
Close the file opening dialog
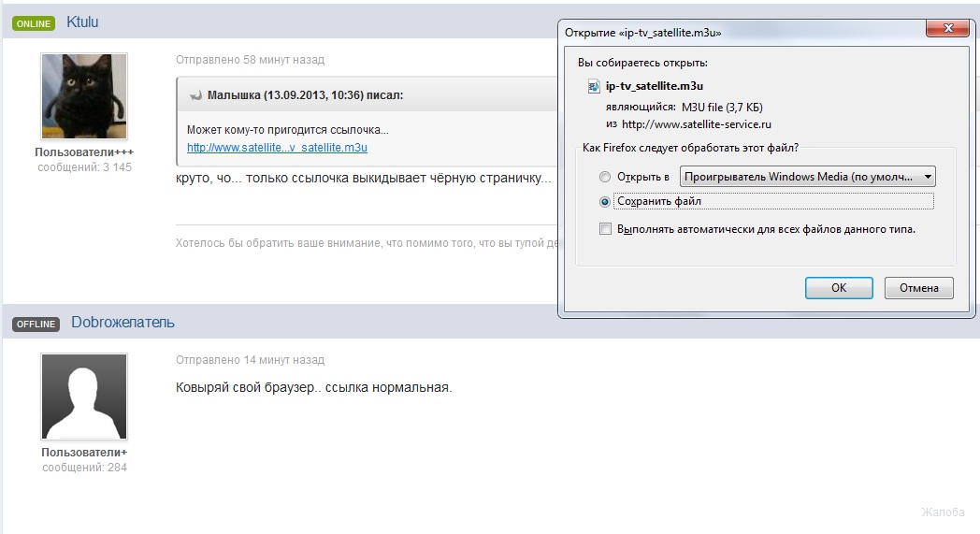946,30
